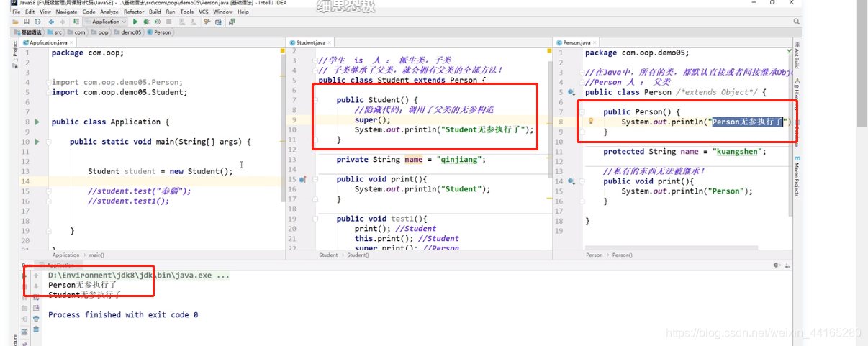Click the Up stack trace arrow in Run panel
Image resolution: width=868 pixels, height=346 pixels.
[36, 276]
